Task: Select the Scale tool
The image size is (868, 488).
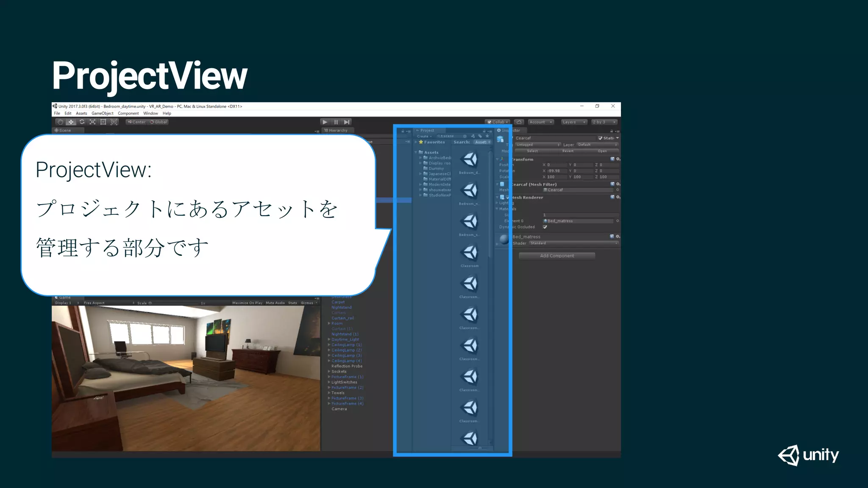Action: pos(92,122)
